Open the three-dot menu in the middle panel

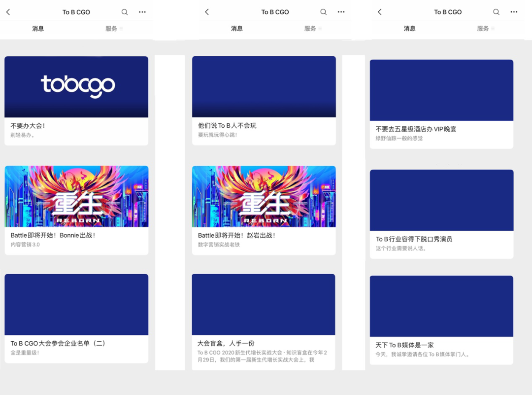341,11
